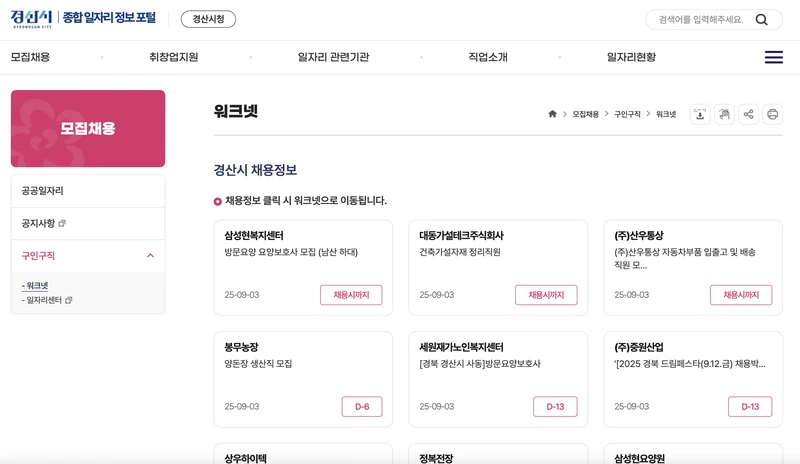Click 모집채용 in the breadcrumb
Screen dimensions: 800x464
[x=585, y=114]
